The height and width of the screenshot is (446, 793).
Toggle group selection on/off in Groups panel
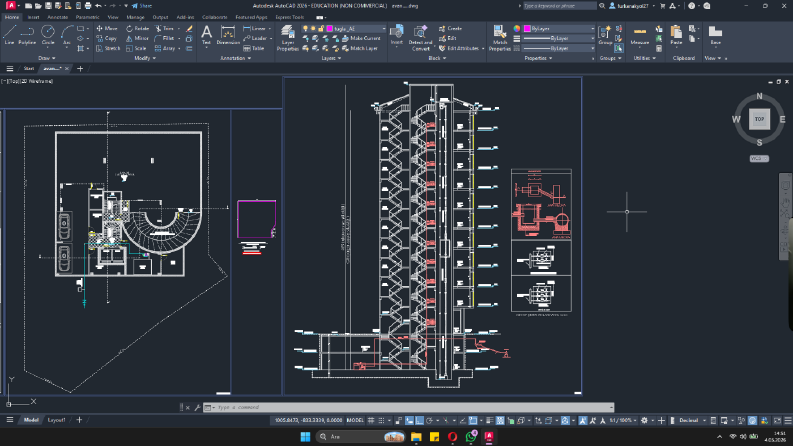tap(619, 49)
